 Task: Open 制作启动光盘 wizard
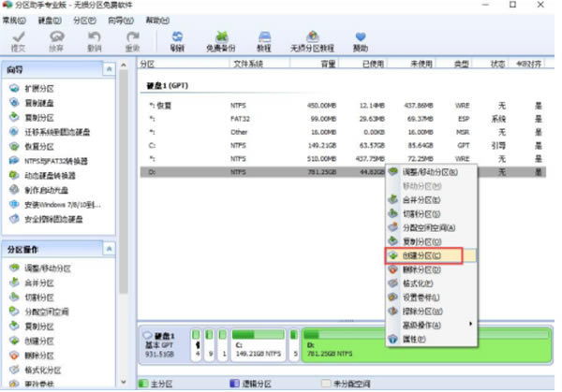coord(39,190)
